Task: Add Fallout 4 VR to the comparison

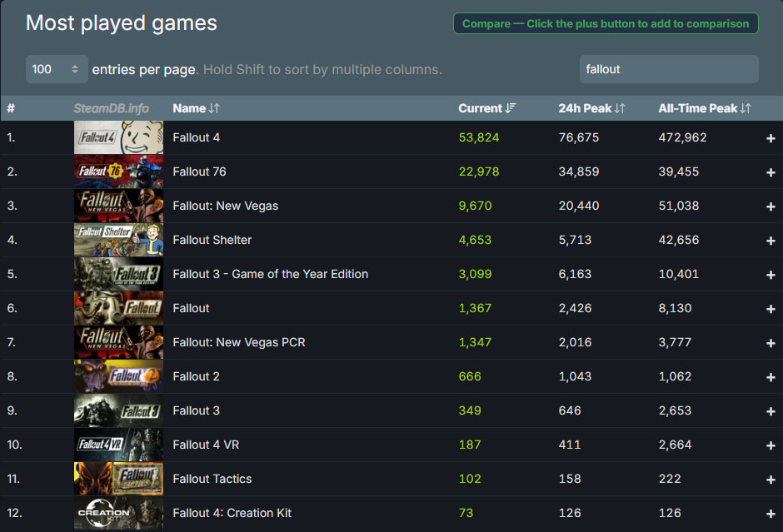Action: coord(770,445)
